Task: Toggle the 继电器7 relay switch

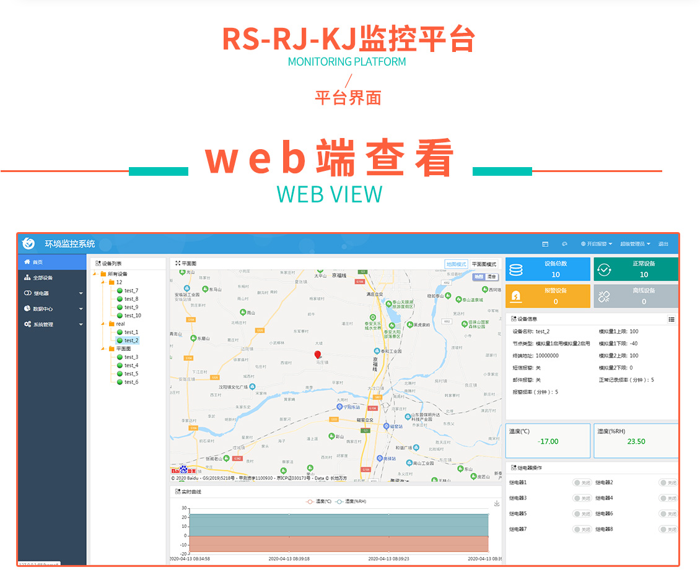Action: (x=582, y=529)
